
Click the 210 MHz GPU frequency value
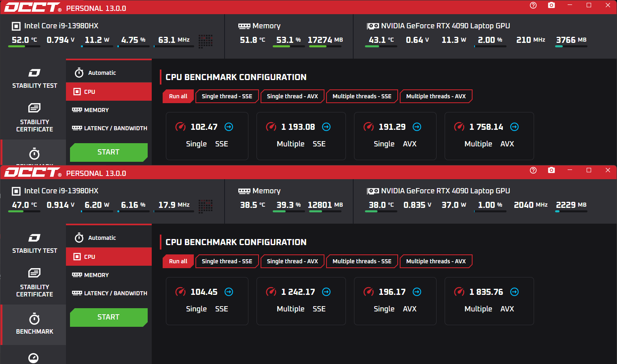click(x=531, y=40)
